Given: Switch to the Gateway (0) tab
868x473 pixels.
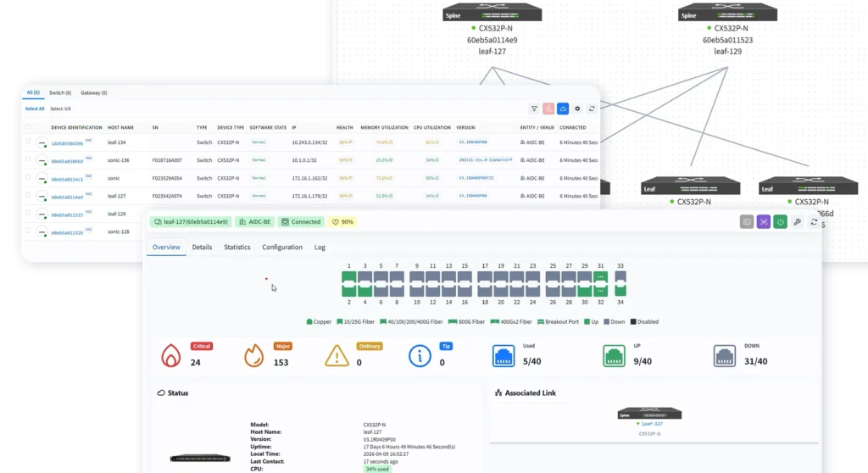Looking at the screenshot, I should 93,93.
